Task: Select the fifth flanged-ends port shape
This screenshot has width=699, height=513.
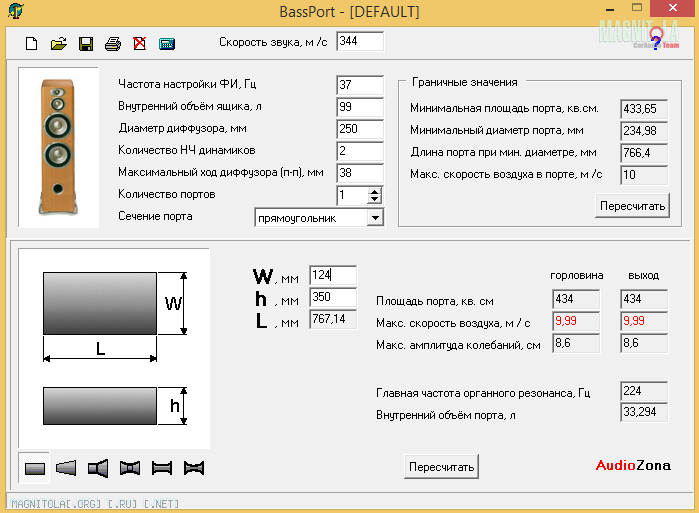Action: pos(162,467)
